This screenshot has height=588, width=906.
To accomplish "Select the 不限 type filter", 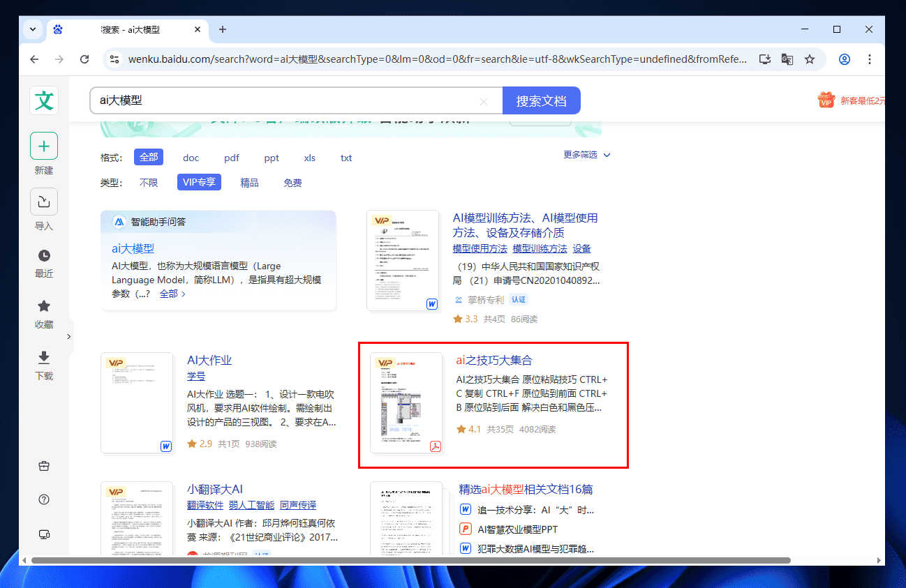I will pyautogui.click(x=149, y=183).
